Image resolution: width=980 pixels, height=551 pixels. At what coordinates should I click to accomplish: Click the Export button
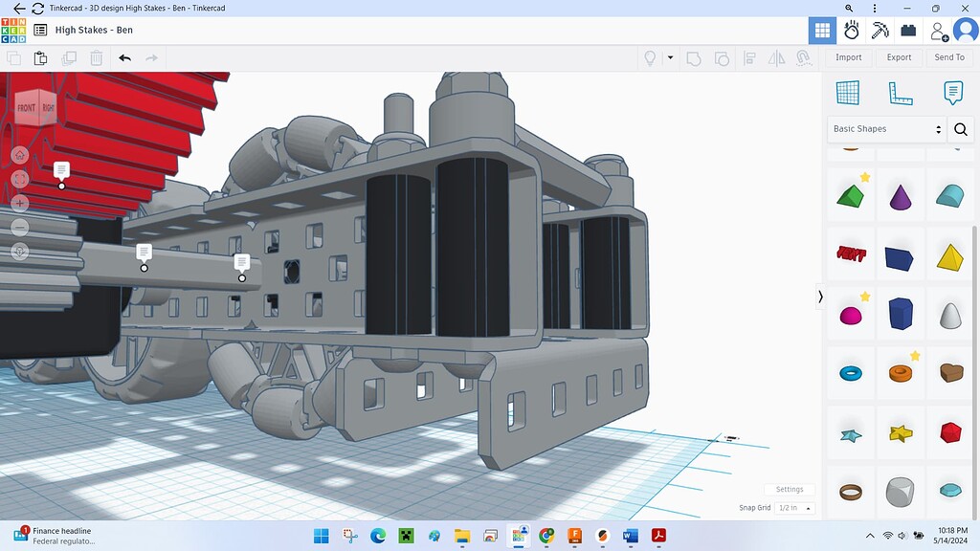[x=899, y=57]
